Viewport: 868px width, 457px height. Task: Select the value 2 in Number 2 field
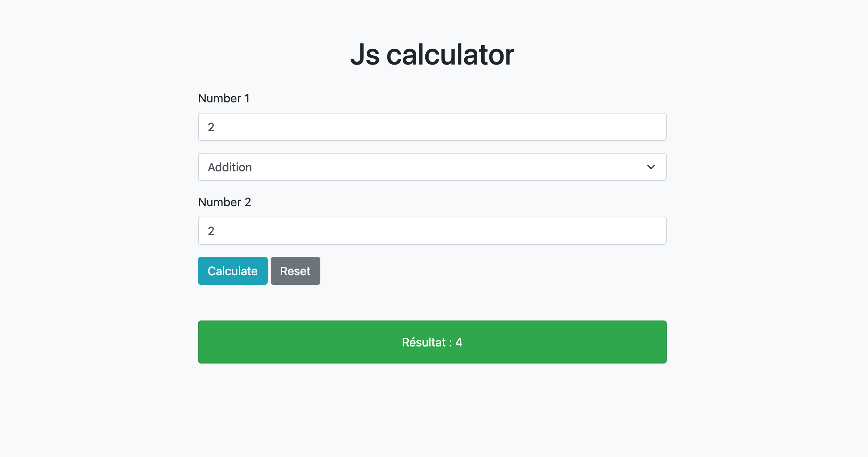(x=211, y=230)
